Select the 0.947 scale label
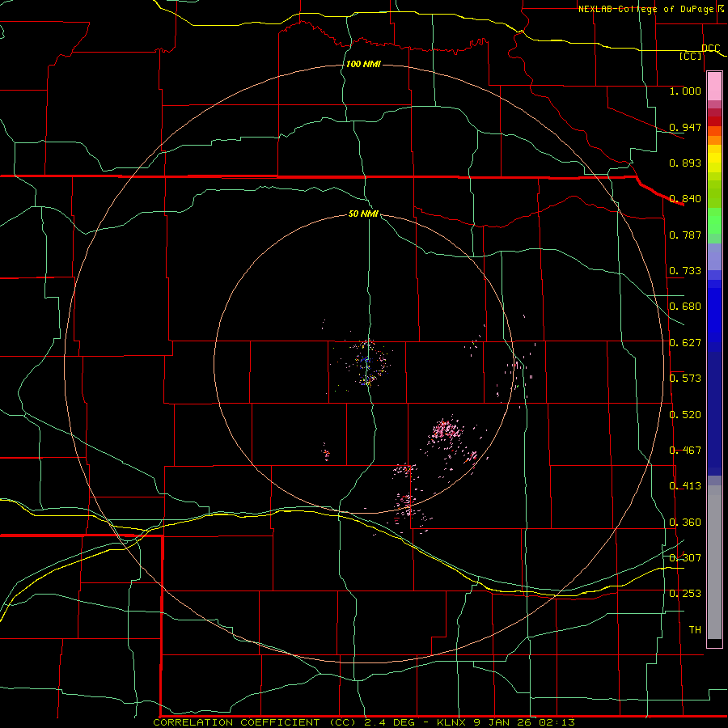Viewport: 728px width, 728px height. [x=685, y=127]
